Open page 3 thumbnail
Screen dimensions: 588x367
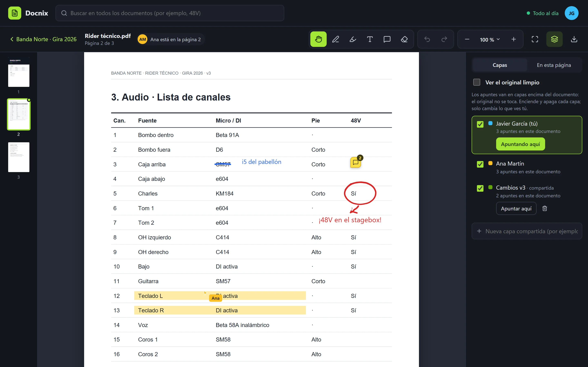[x=19, y=157]
